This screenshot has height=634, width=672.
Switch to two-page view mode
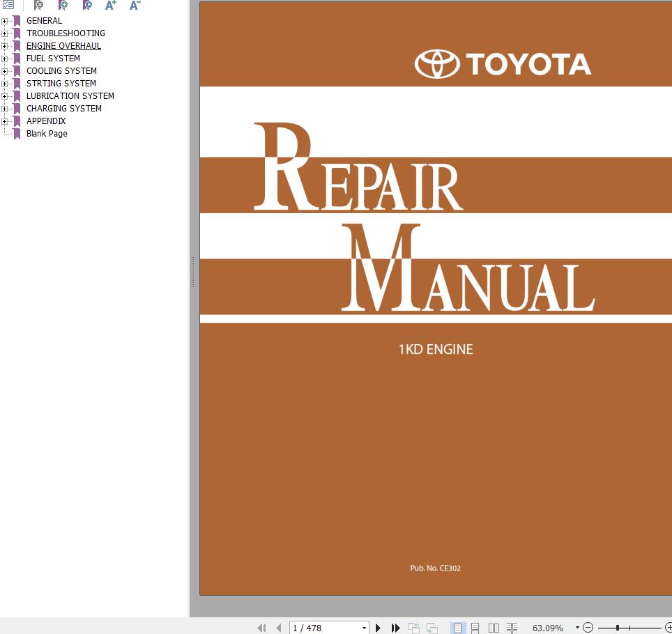pyautogui.click(x=494, y=628)
